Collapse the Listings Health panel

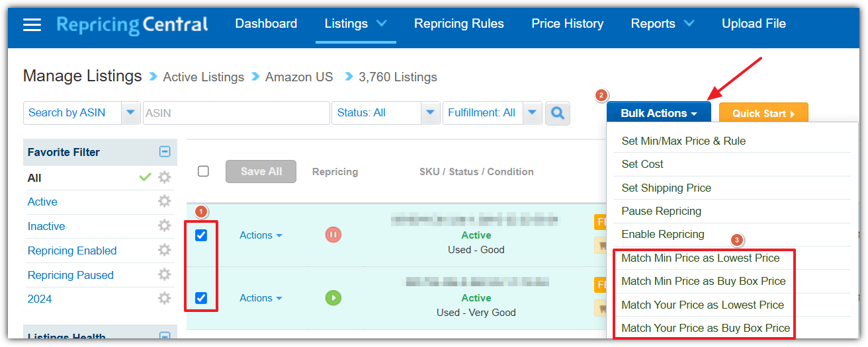165,337
